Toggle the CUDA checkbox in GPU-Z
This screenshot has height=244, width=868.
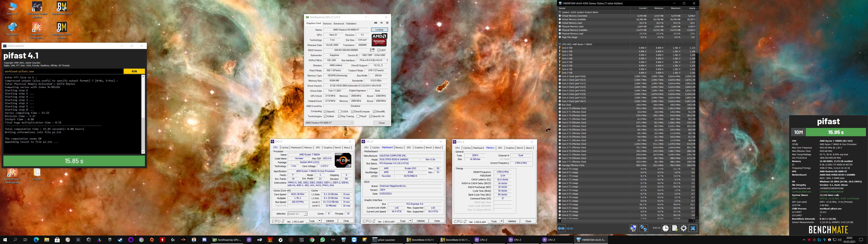click(340, 111)
